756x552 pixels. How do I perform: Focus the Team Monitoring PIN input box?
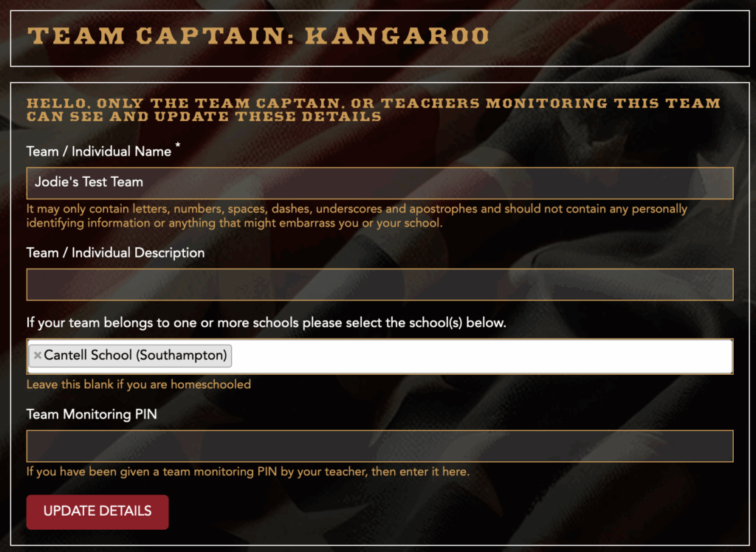380,446
